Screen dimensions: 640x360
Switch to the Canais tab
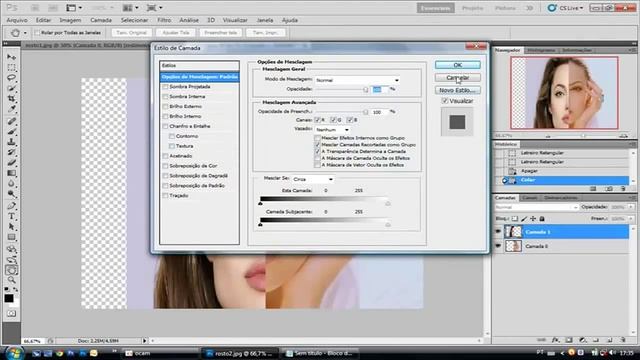point(529,198)
